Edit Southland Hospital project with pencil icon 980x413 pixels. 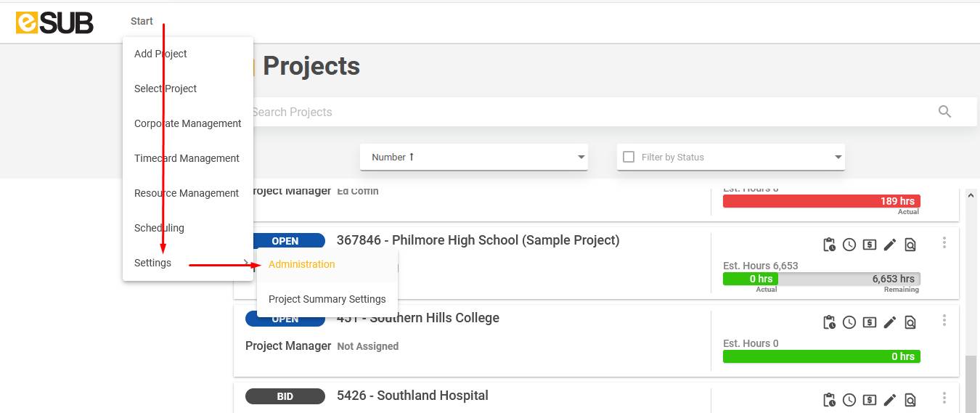coord(890,399)
